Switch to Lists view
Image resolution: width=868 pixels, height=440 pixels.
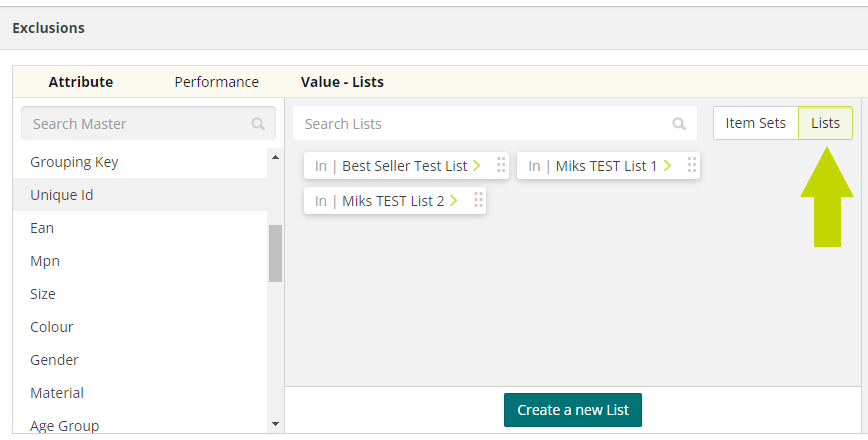coord(825,123)
